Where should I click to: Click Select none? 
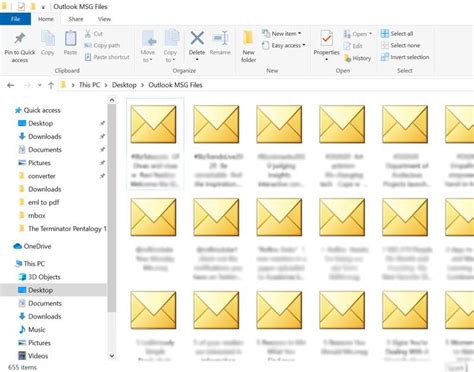pos(400,45)
